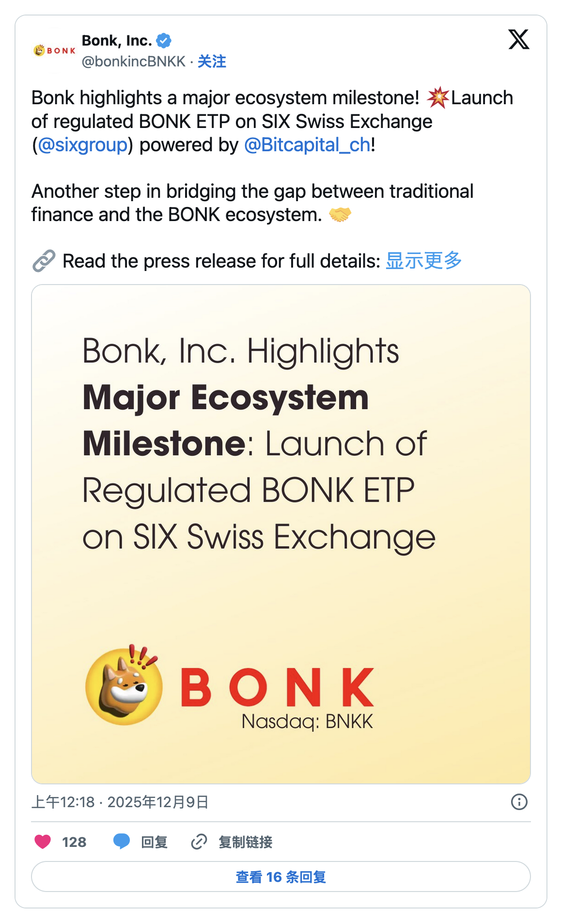The image size is (561, 924).
Task: Like the tweet with heart icon
Action: coord(43,842)
